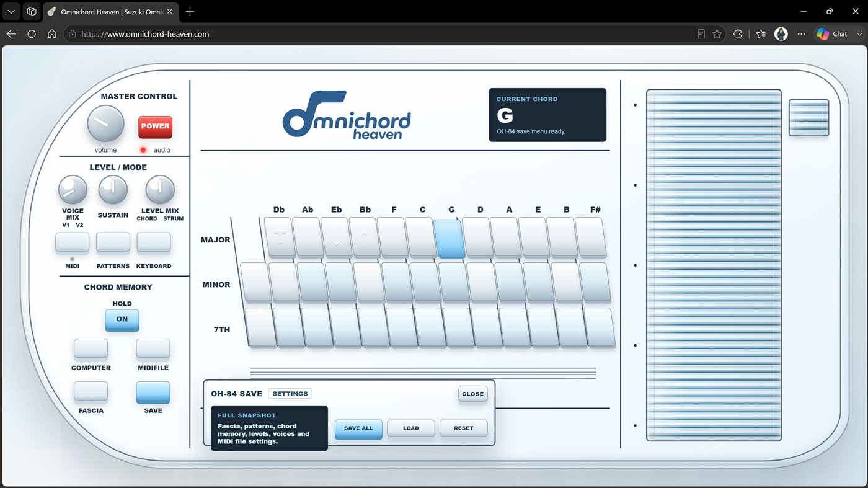Play the F# major chord button
This screenshot has height=488, width=868.
pyautogui.click(x=592, y=237)
